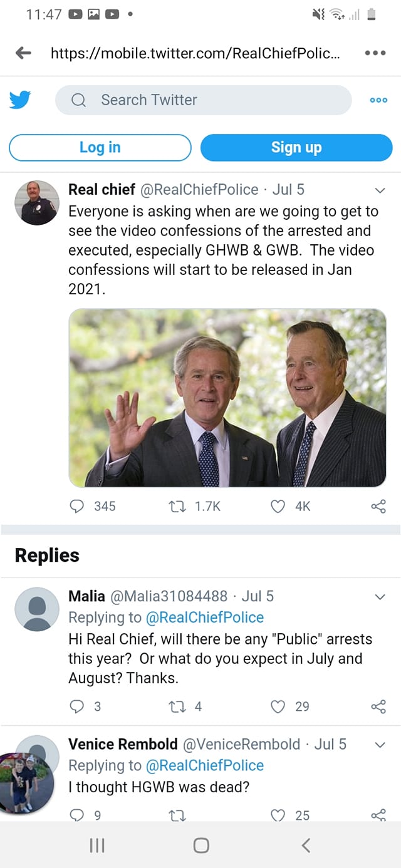Retweet the Real chief tweet

click(177, 506)
